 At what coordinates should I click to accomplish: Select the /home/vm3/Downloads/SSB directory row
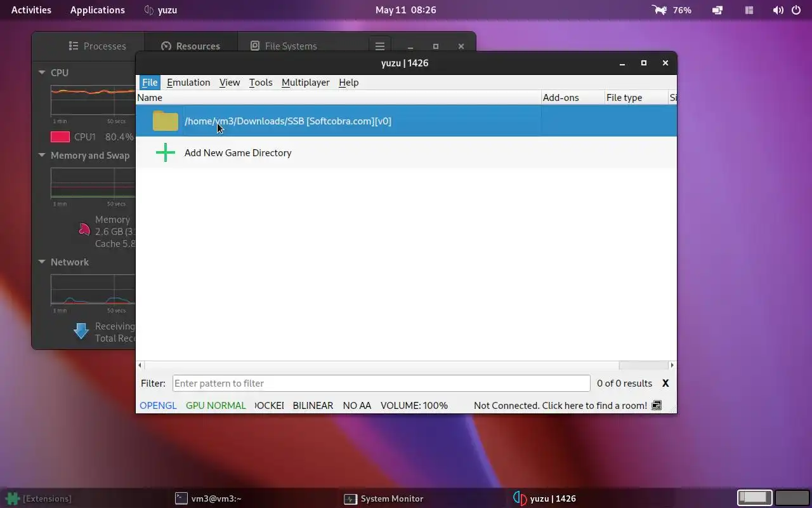pyautogui.click(x=406, y=121)
